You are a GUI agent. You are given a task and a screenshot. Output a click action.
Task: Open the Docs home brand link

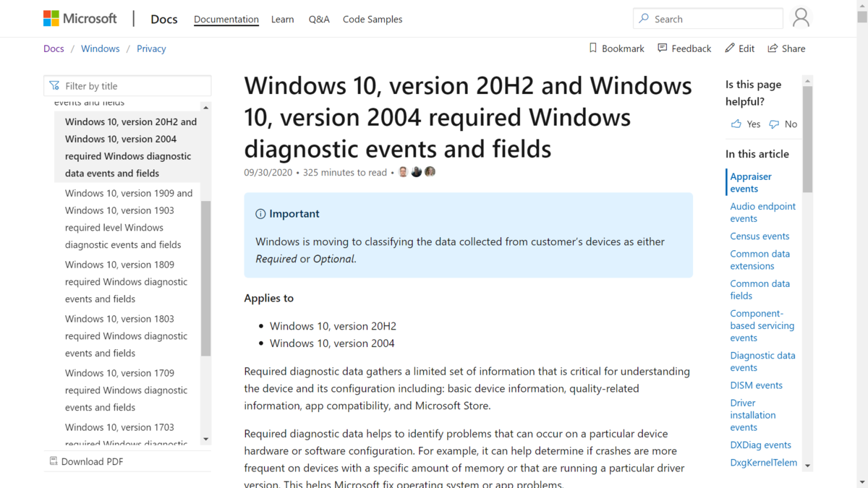point(164,20)
